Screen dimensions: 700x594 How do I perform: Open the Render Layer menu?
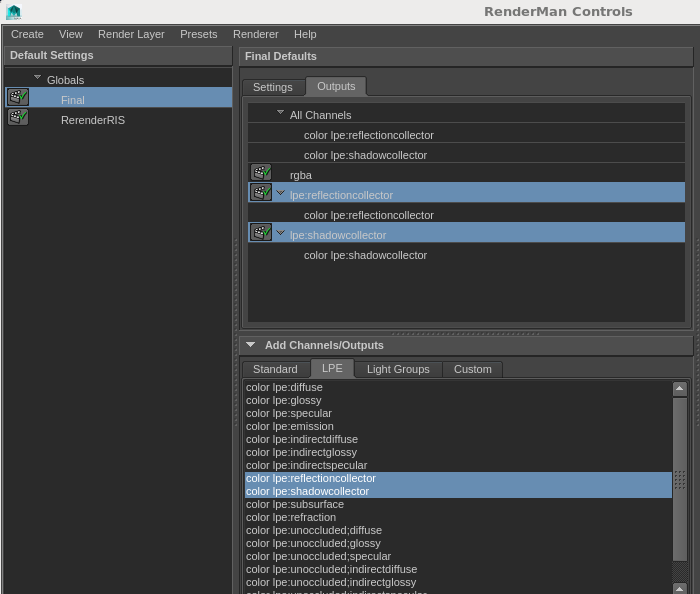click(x=131, y=34)
